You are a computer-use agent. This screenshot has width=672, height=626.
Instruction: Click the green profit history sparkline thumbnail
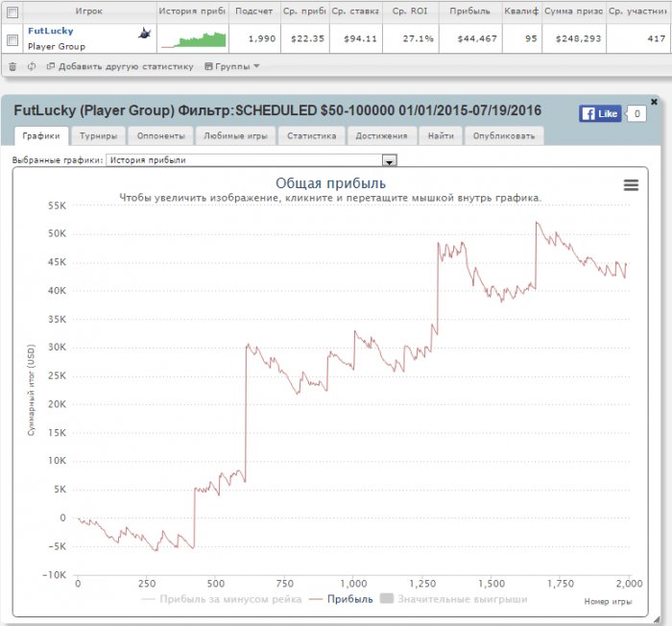[x=194, y=39]
